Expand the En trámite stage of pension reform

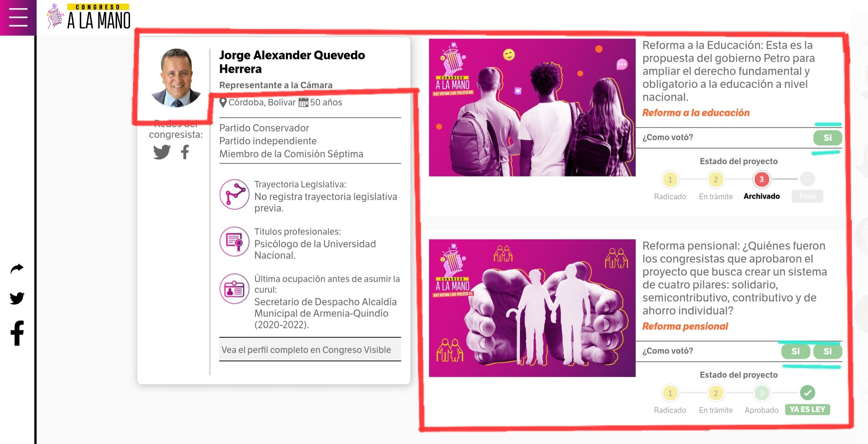click(716, 393)
